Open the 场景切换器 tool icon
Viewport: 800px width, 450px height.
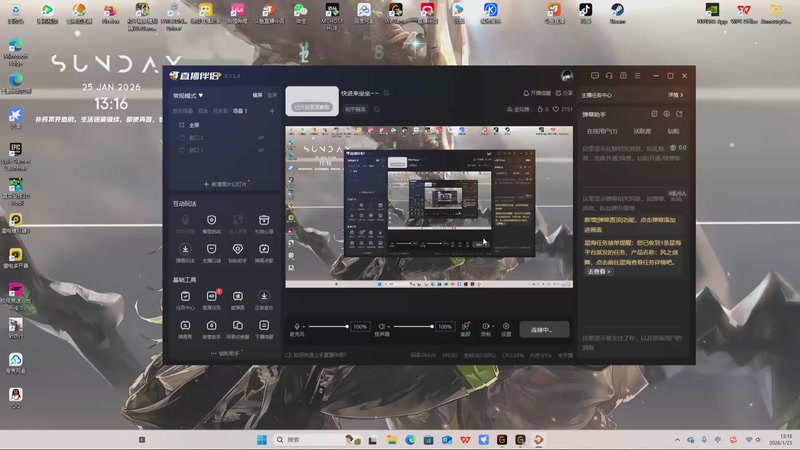click(238, 326)
